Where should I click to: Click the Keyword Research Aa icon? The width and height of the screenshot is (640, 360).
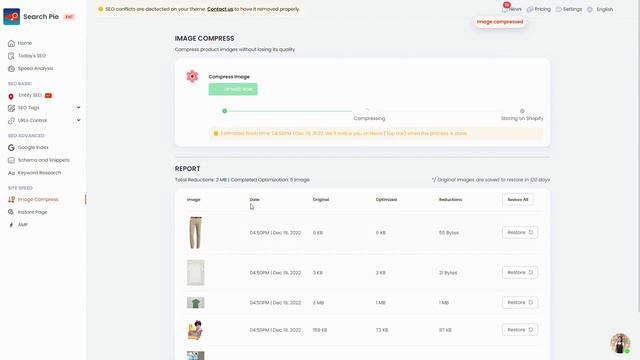click(11, 173)
